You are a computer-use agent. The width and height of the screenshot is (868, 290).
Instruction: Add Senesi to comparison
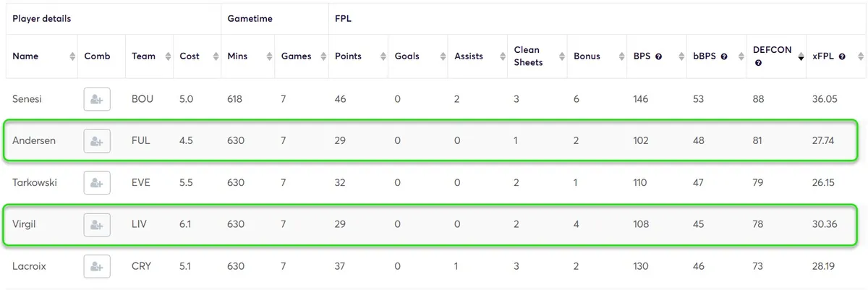point(97,99)
